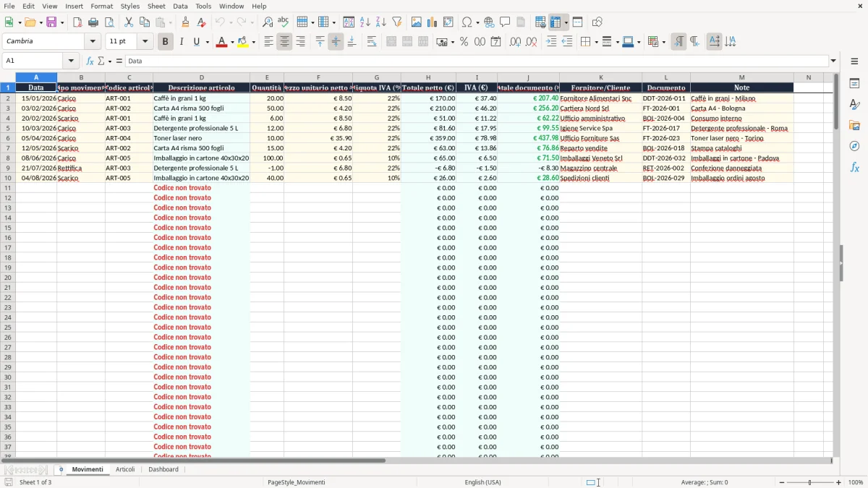The width and height of the screenshot is (868, 488).
Task: Toggle Underline formatting
Action: tap(197, 42)
